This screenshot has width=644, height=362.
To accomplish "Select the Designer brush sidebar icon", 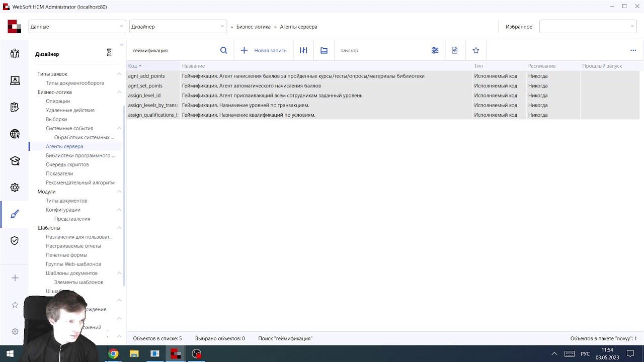I will tap(15, 214).
